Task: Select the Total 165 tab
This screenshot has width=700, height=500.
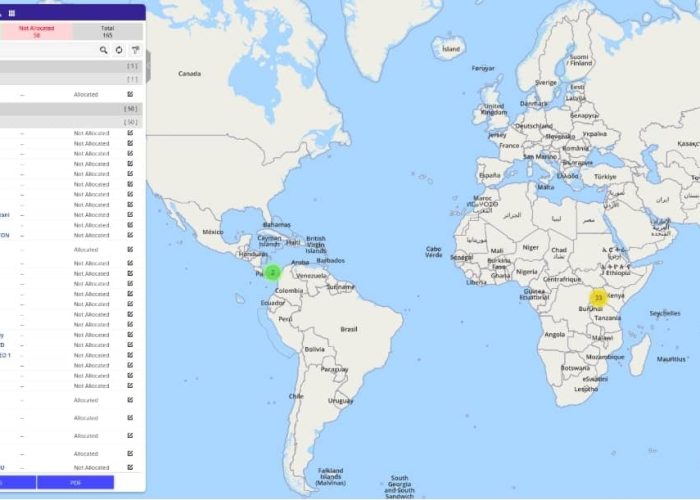Action: pyautogui.click(x=107, y=31)
